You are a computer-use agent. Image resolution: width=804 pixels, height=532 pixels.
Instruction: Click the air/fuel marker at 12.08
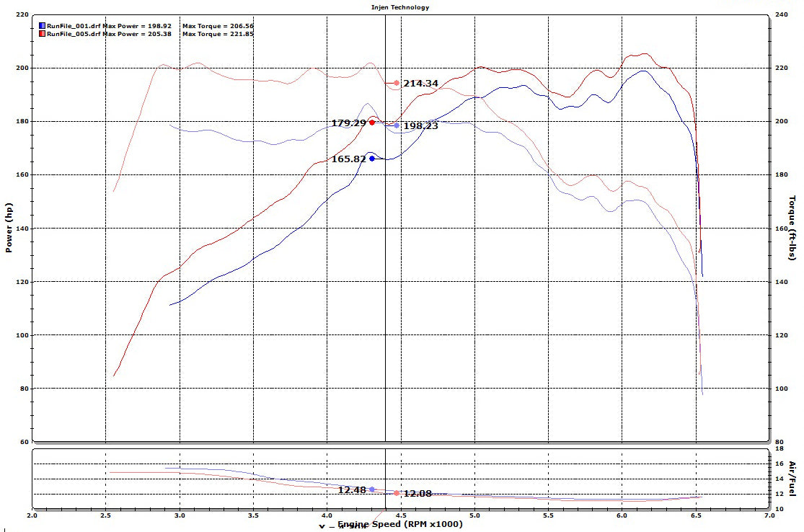[x=397, y=493]
